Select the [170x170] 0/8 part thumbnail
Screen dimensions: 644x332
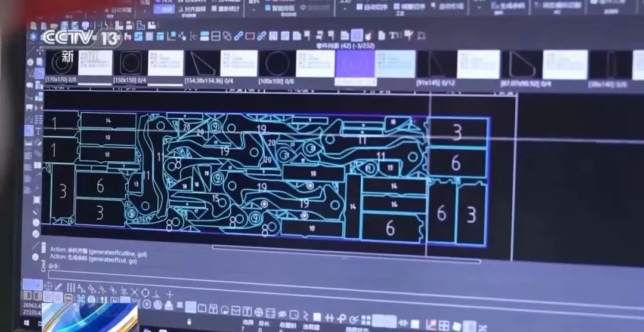tap(61, 63)
